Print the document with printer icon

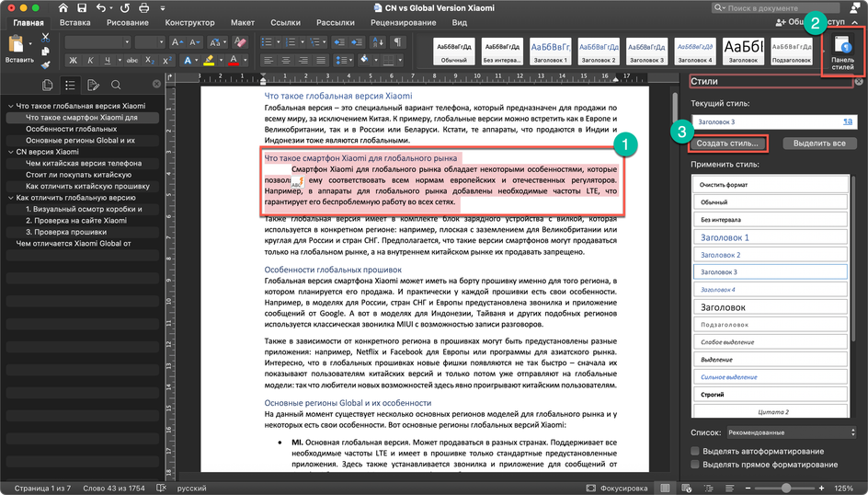tap(144, 7)
